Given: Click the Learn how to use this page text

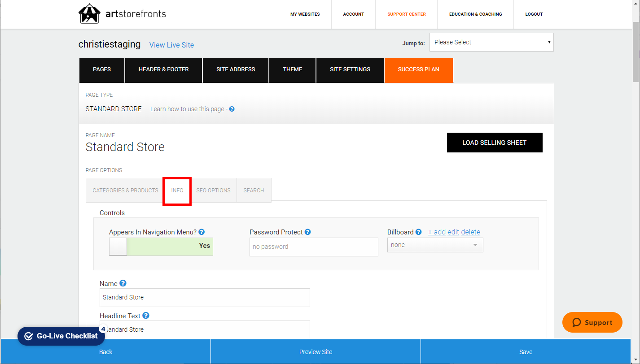Looking at the screenshot, I should click(x=187, y=109).
